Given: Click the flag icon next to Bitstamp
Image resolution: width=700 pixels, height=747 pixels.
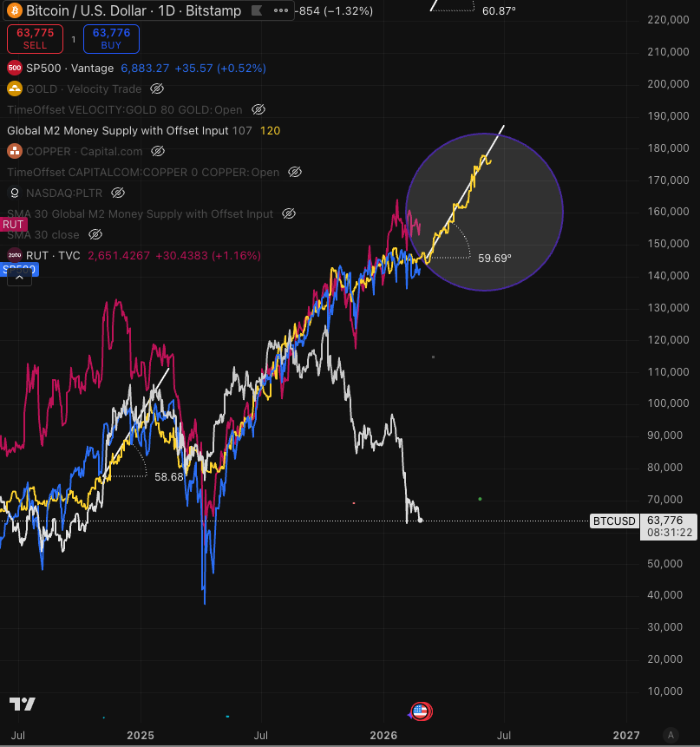Looking at the screenshot, I should tap(257, 10).
